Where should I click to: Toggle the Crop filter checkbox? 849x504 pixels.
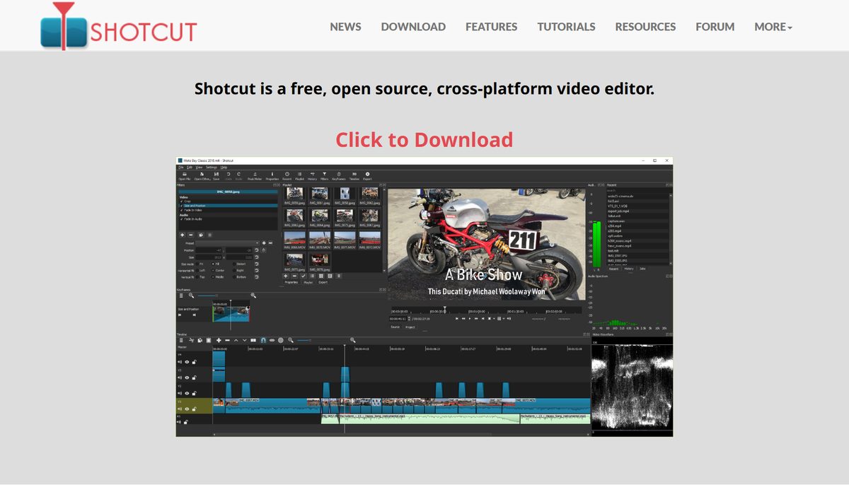(181, 201)
